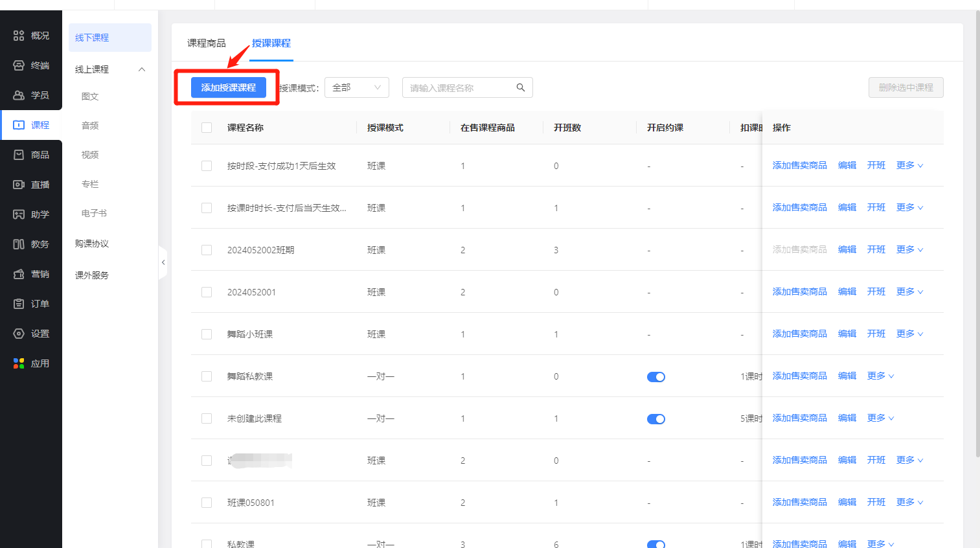Open the 营销 marketing sidebar icon
The height and width of the screenshot is (548, 980).
[x=19, y=274]
